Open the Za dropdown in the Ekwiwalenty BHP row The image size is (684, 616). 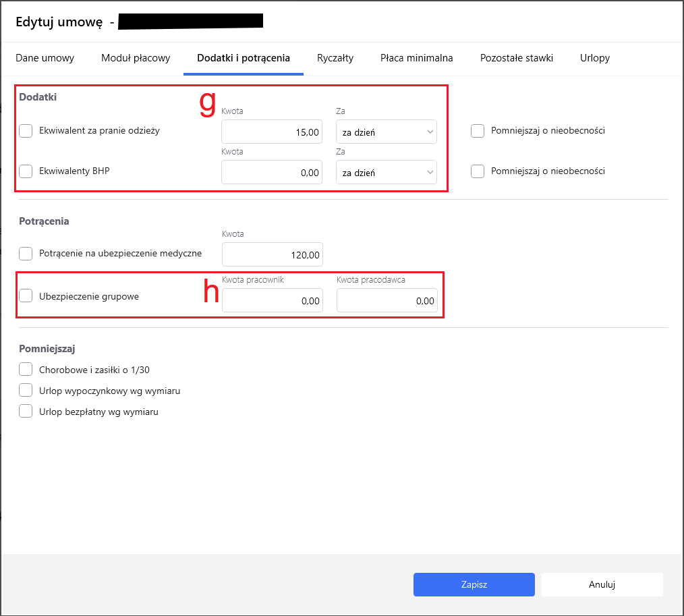coord(387,173)
